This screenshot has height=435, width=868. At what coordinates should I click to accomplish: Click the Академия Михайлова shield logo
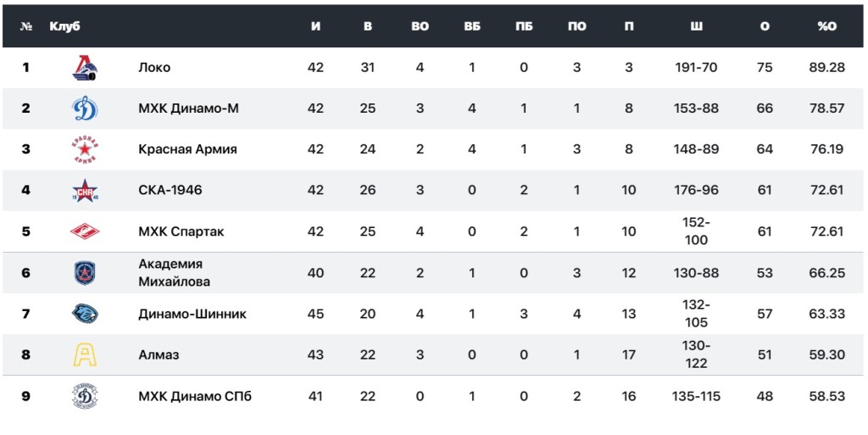(x=86, y=272)
